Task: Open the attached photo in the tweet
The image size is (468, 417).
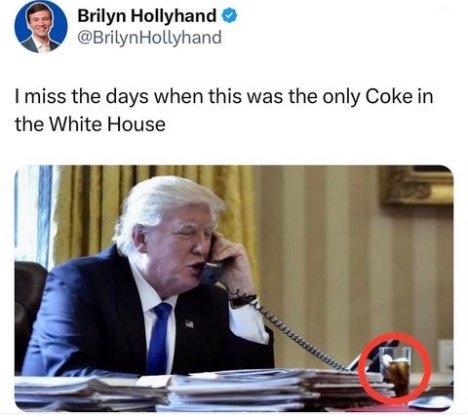Action: click(x=234, y=288)
